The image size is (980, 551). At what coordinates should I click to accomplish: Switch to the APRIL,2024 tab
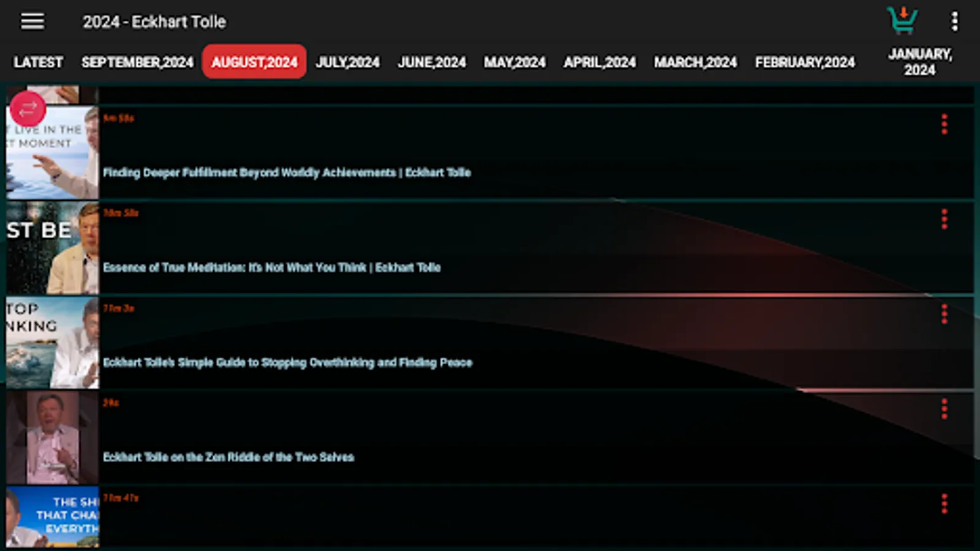600,62
